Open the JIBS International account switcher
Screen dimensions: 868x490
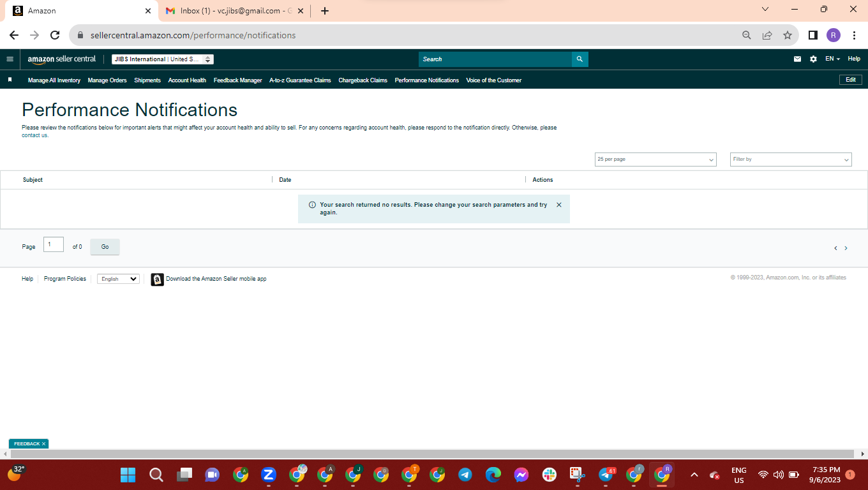point(163,59)
